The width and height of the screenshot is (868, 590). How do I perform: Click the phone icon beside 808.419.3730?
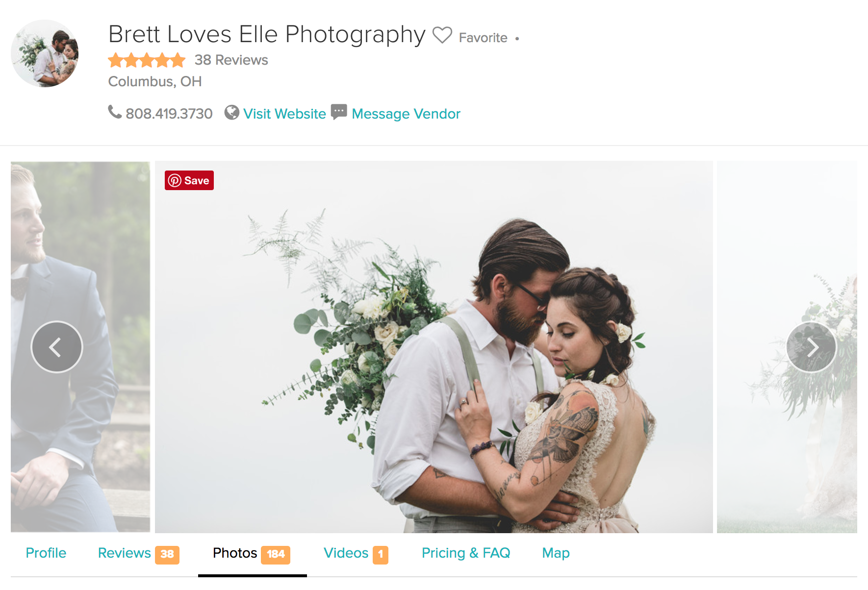[x=115, y=112]
